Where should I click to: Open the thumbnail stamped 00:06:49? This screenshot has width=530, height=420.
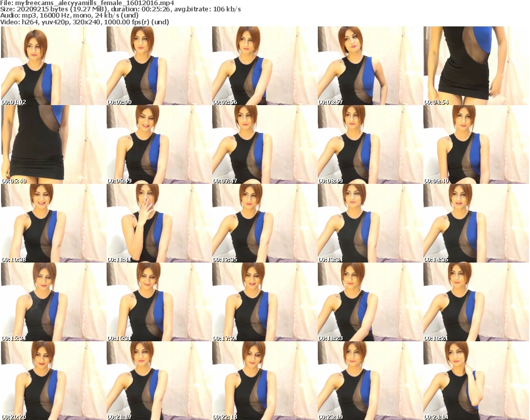(x=159, y=144)
